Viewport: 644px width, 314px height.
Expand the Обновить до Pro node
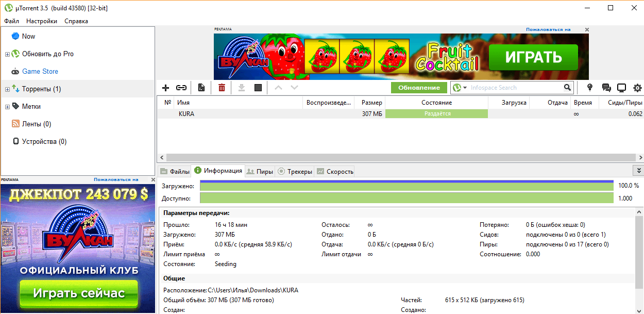click(7, 54)
